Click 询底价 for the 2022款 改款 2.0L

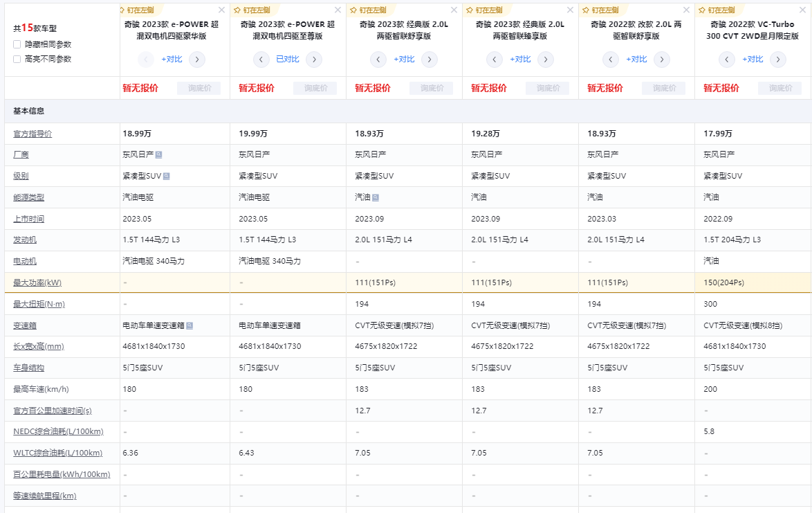pos(664,88)
